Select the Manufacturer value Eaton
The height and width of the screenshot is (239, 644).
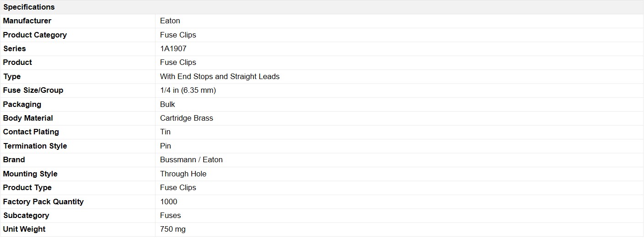tap(170, 21)
